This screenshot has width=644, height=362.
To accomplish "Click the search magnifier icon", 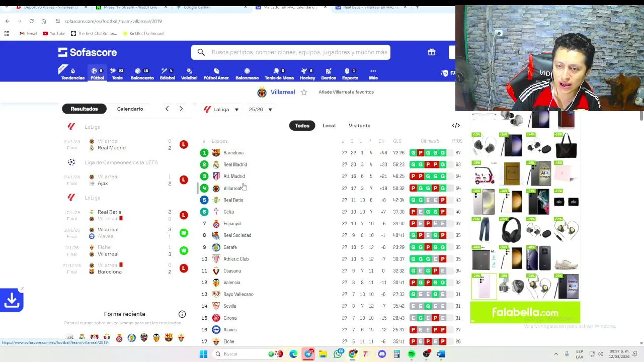I will click(201, 52).
